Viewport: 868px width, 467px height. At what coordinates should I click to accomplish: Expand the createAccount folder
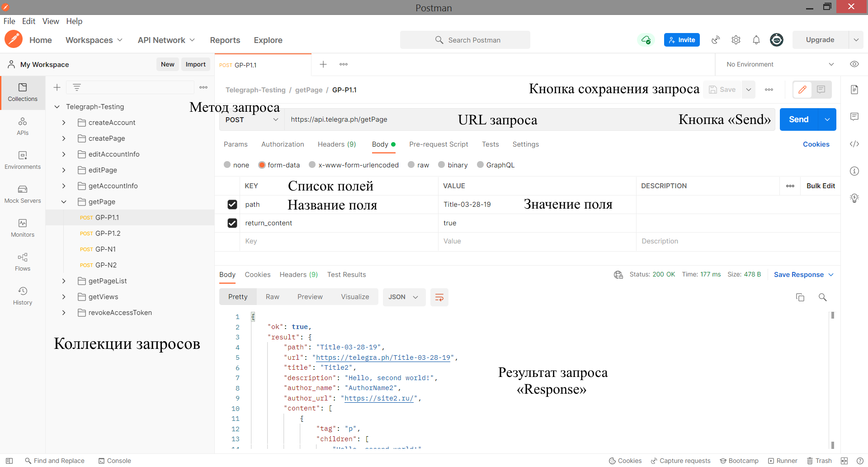[x=64, y=123]
